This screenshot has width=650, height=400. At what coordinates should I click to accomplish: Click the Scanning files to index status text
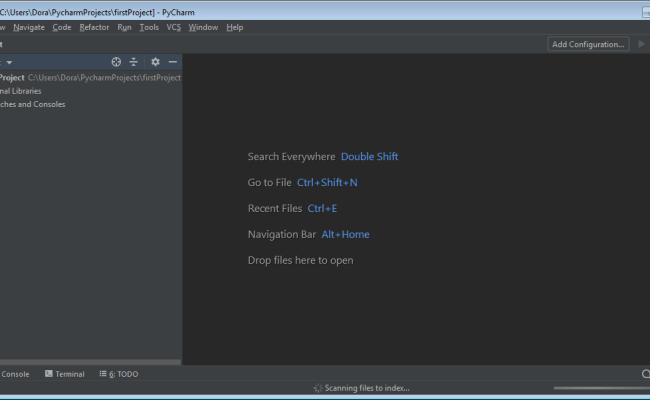tap(367, 388)
